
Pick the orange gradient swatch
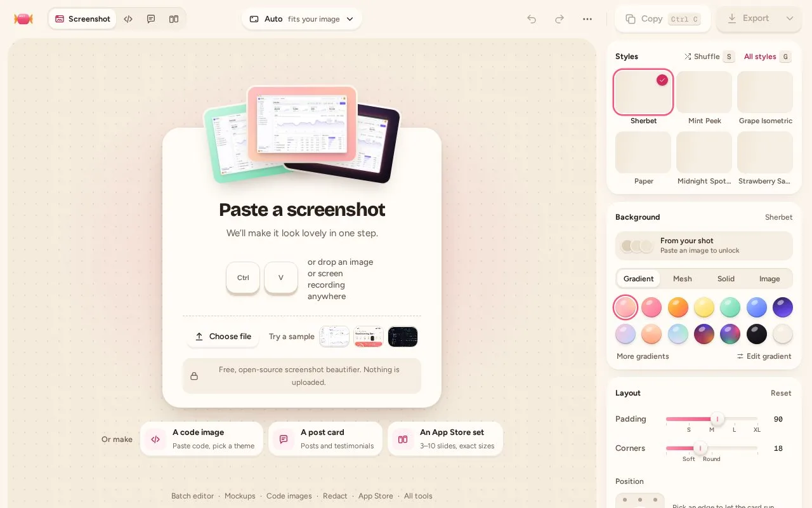coord(678,307)
